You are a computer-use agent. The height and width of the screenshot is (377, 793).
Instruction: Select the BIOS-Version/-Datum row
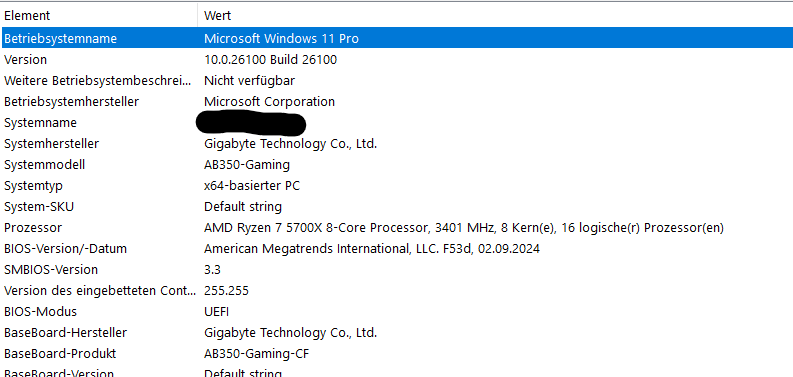point(396,248)
